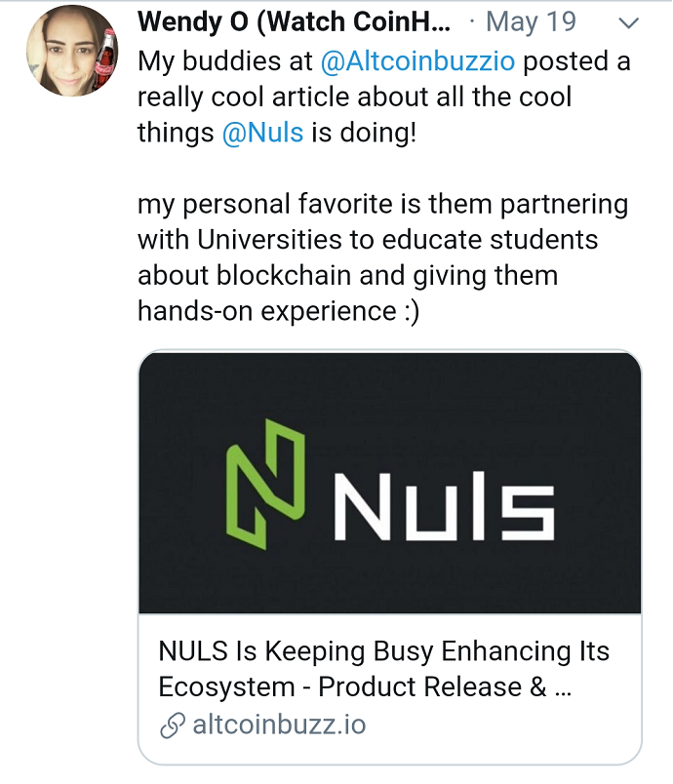This screenshot has width=673, height=784.
Task: Open Wendy O's profile picture
Action: coord(72,51)
